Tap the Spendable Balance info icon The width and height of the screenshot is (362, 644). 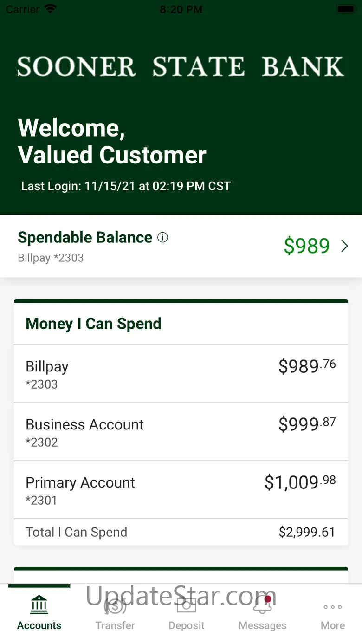pos(162,238)
